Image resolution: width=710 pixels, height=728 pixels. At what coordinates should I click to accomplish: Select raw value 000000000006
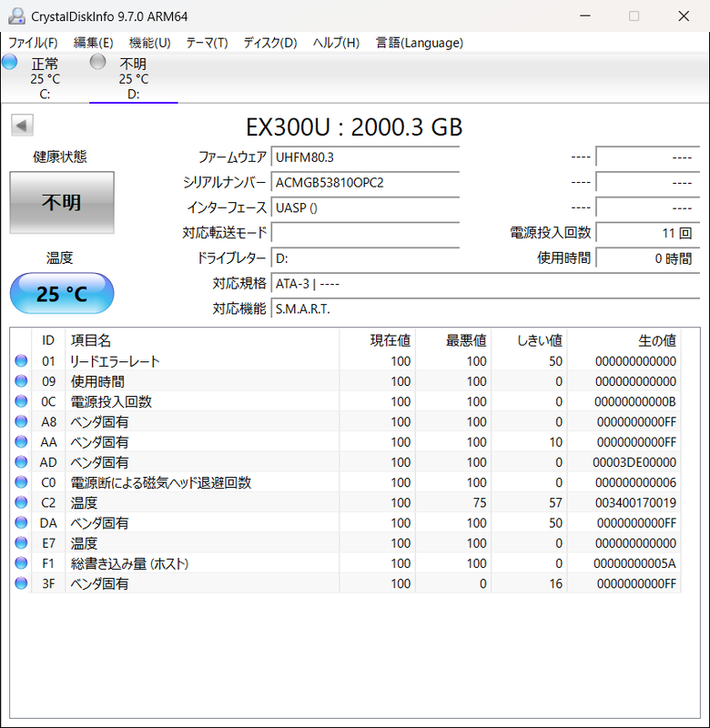pos(635,482)
